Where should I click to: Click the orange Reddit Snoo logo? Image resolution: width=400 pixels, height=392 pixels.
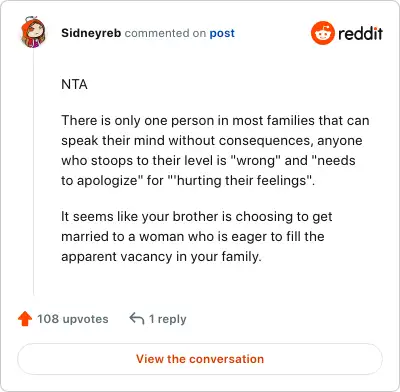[322, 33]
